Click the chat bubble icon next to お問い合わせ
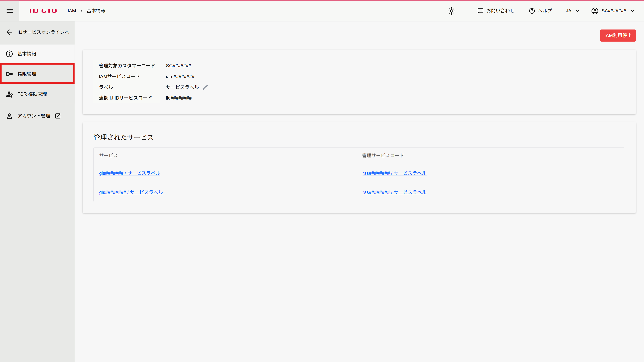 coord(480,11)
